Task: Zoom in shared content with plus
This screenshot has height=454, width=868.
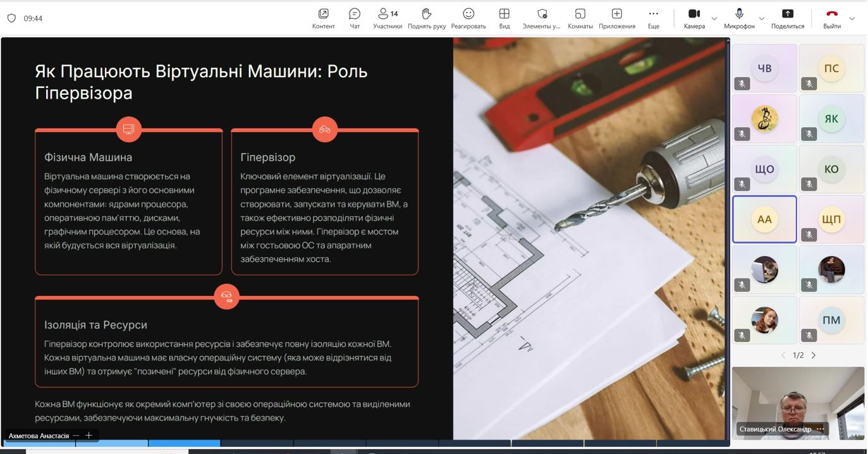Action: pos(89,435)
